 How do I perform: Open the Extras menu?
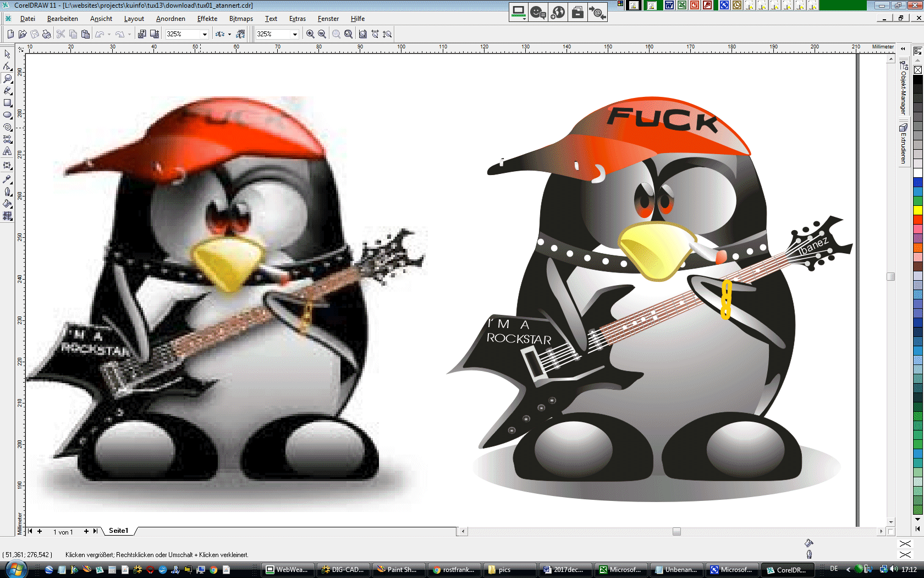(298, 19)
